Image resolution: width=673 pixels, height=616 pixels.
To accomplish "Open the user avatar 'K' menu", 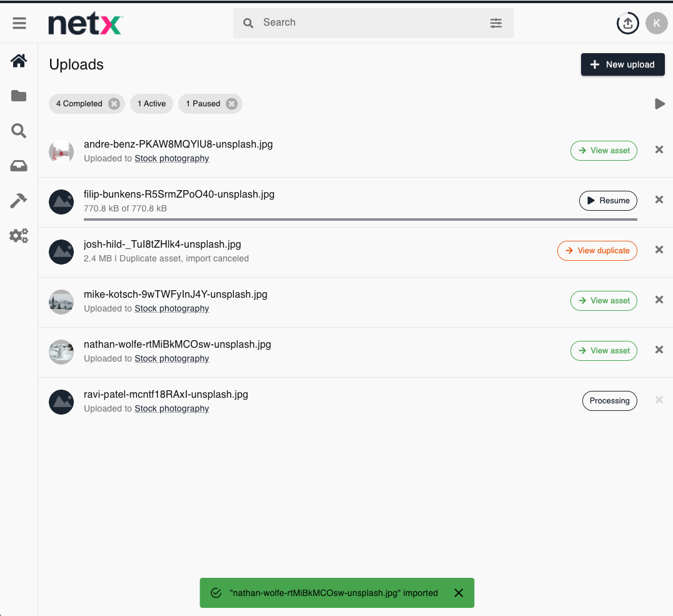I will pyautogui.click(x=656, y=23).
